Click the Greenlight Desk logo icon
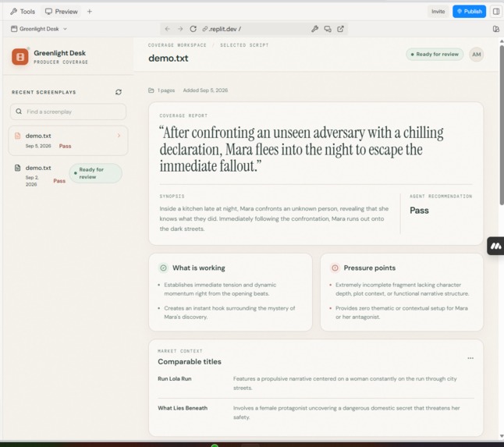The width and height of the screenshot is (504, 447). 20,57
